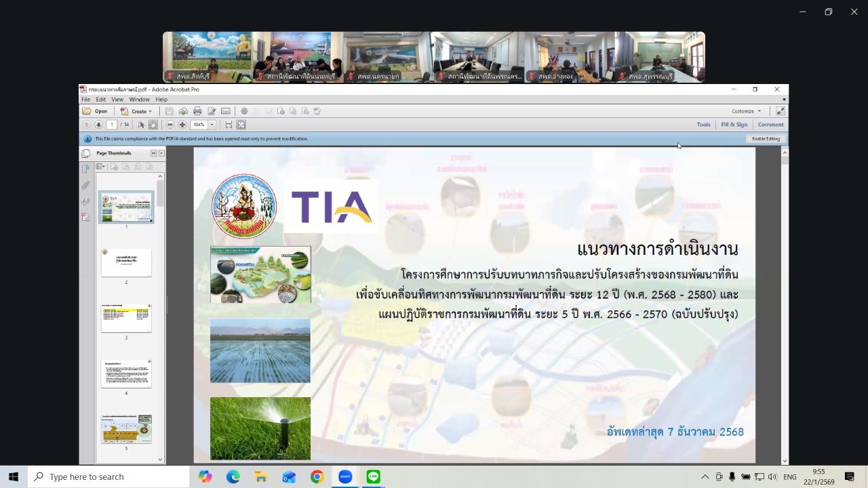Open the attachments paperclip panel

[x=85, y=185]
